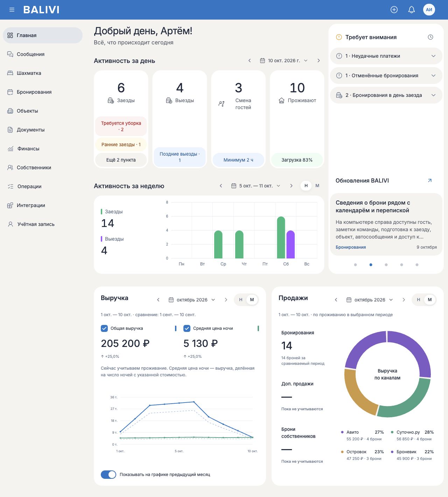Open октябрь 2026 dropdown in Продажи
Image resolution: width=448 pixels, height=497 pixels.
pyautogui.click(x=370, y=300)
